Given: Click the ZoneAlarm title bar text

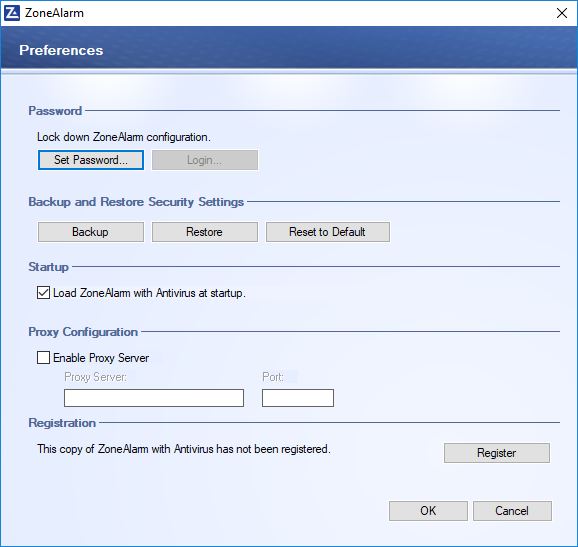Looking at the screenshot, I should coord(54,13).
